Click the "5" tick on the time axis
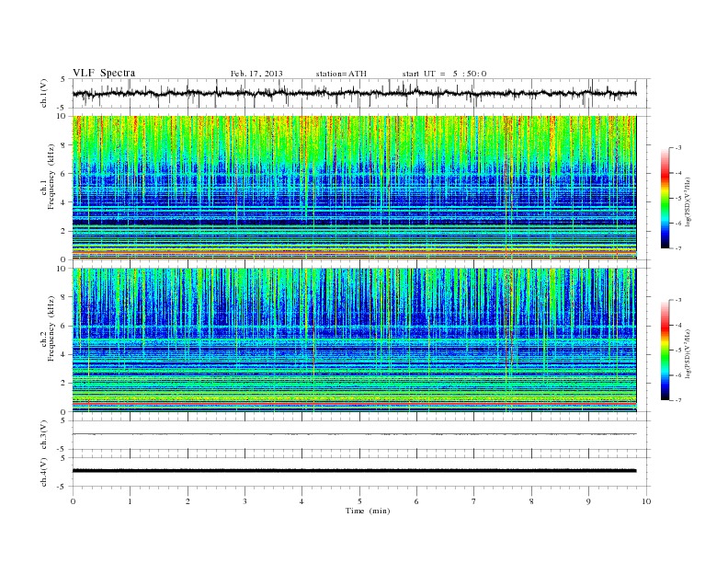728x563 pixels. (359, 501)
